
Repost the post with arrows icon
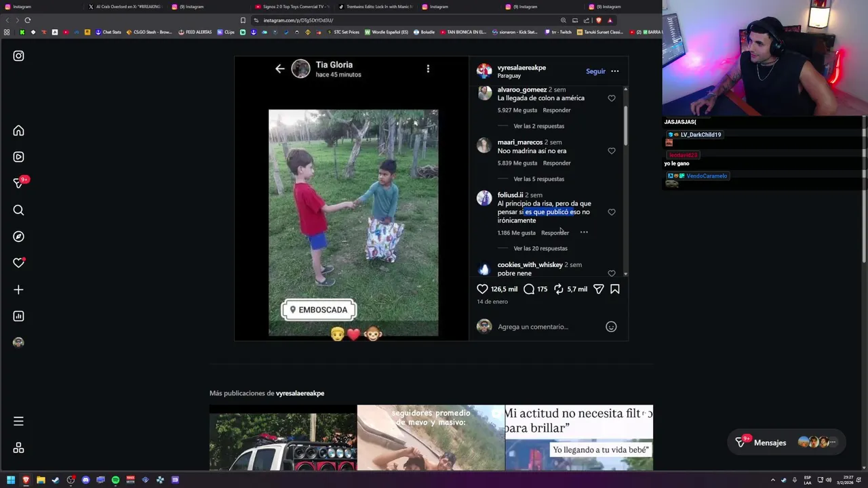[559, 289]
